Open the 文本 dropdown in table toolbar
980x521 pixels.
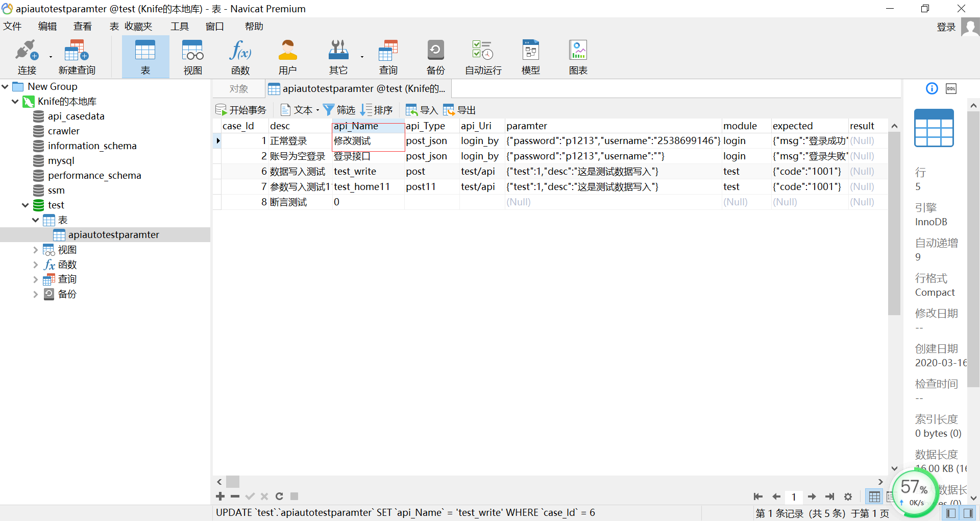click(x=300, y=110)
